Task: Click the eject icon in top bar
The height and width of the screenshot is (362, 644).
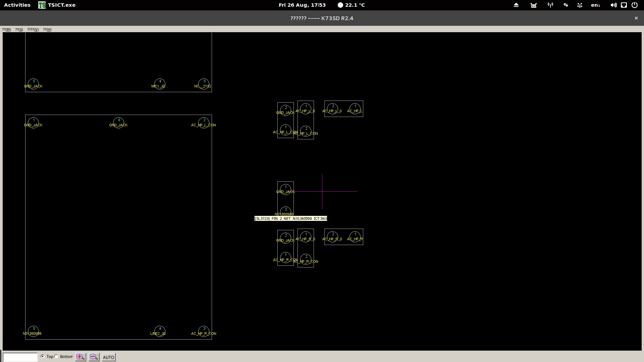Action: [516, 5]
